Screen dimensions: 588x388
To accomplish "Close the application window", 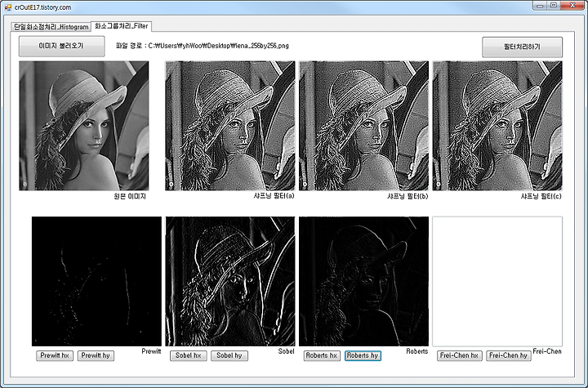I will point(572,5).
